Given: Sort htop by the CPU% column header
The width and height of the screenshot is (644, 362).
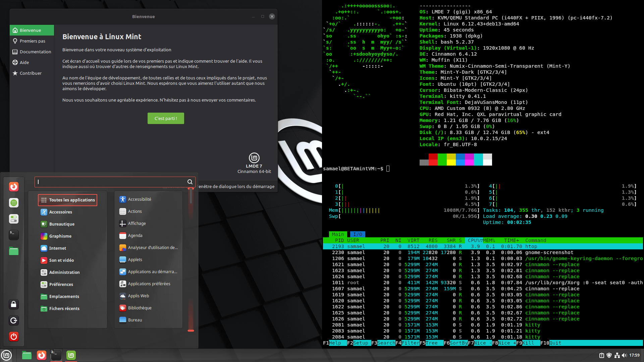Looking at the screenshot, I should coord(475,240).
